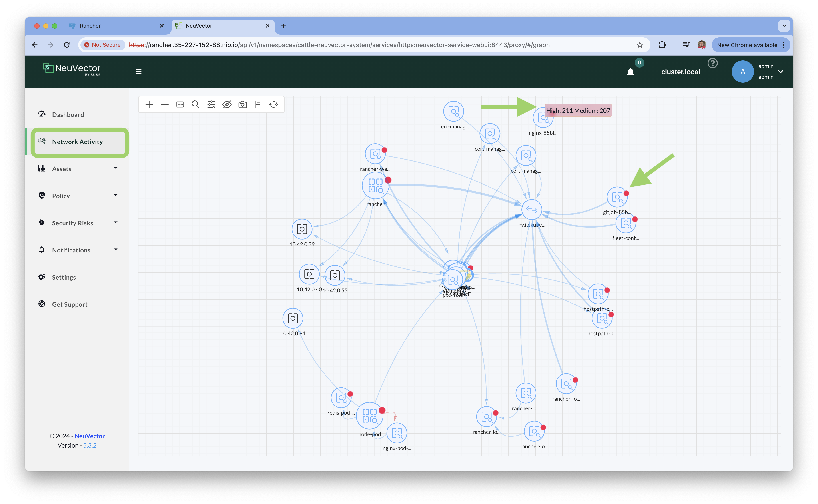Take graph snapshot with camera icon
818x504 pixels.
click(242, 105)
